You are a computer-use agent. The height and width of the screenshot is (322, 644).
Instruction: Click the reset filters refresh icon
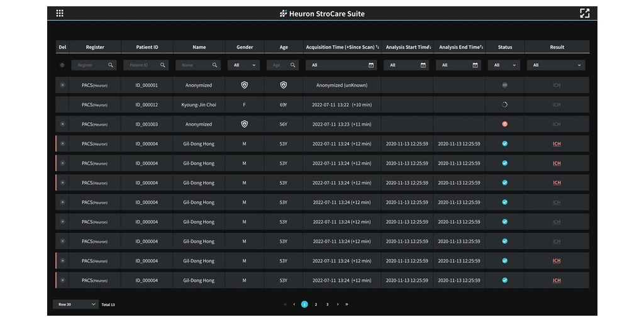pos(62,65)
